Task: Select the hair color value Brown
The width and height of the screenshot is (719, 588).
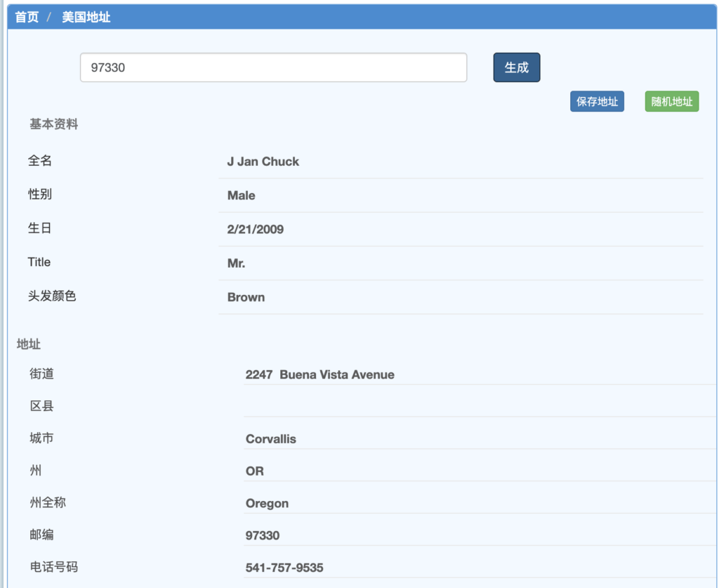Action: click(246, 297)
